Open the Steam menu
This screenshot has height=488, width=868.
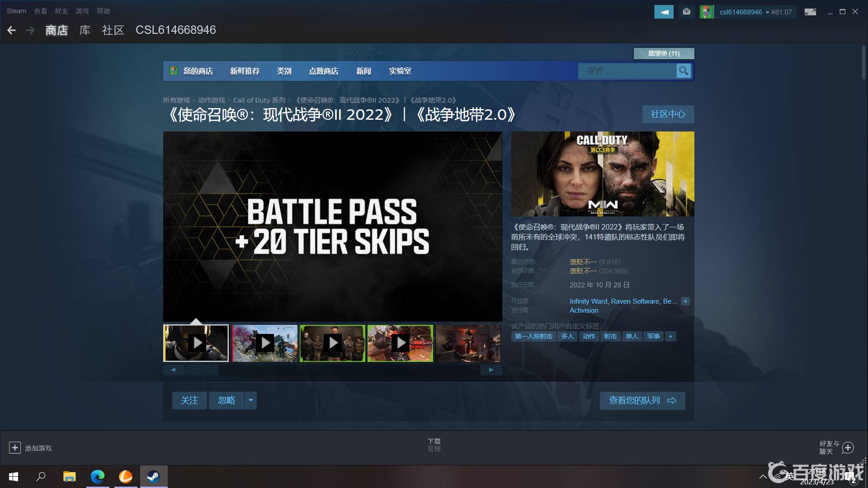(x=16, y=11)
